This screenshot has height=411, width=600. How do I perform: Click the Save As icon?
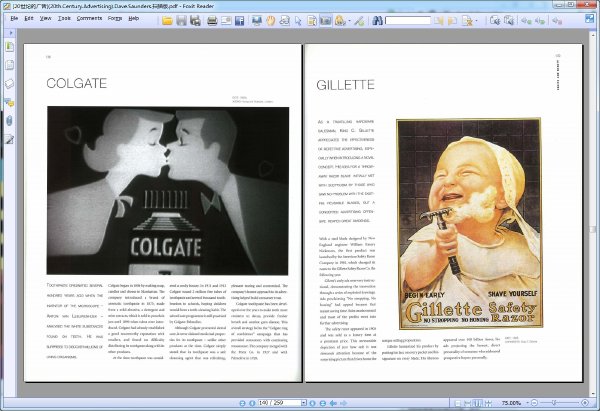196,21
